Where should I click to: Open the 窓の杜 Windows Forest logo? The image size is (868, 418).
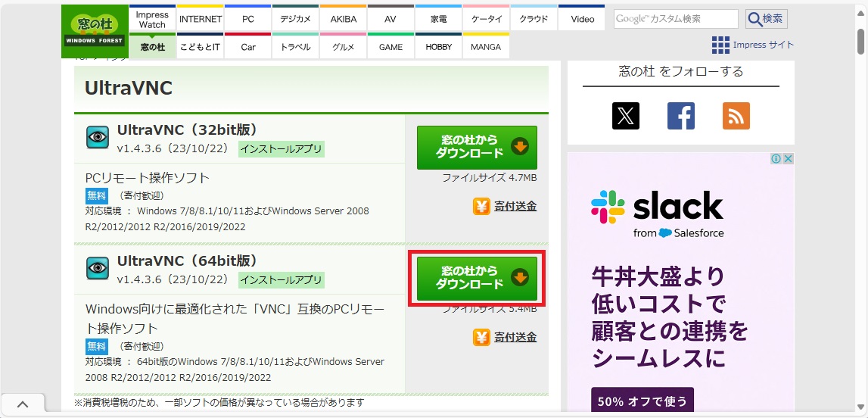pos(95,31)
